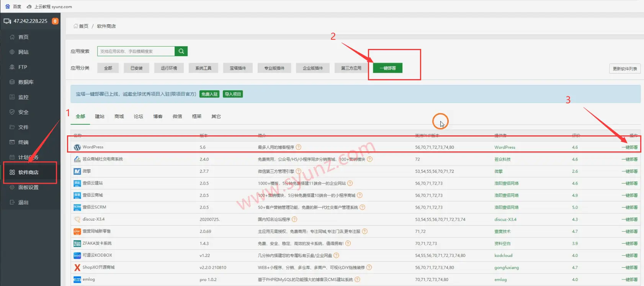
Task: Switch to the 博客 tab
Action: click(x=158, y=117)
